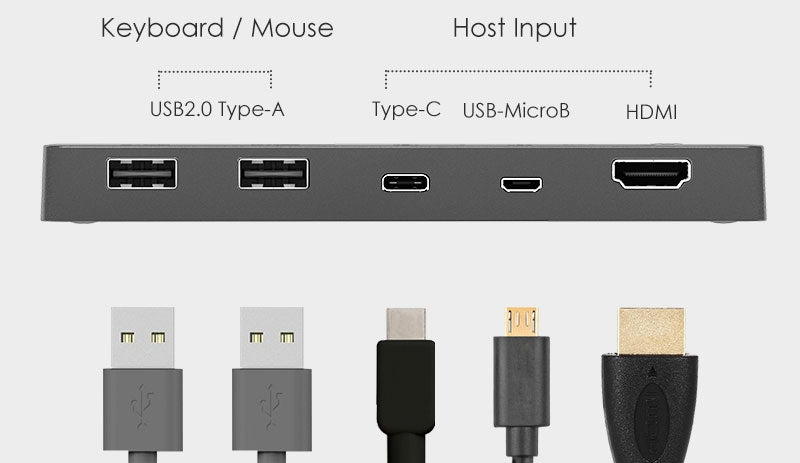Click the dotted bracket under Host Input
This screenshot has height=463, width=800.
[x=518, y=79]
